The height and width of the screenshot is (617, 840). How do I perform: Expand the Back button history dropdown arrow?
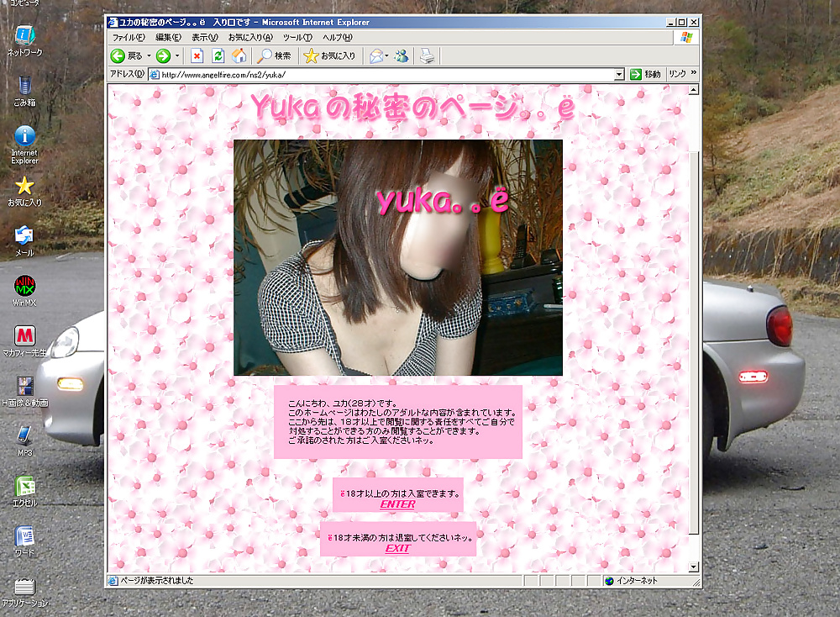pyautogui.click(x=150, y=56)
